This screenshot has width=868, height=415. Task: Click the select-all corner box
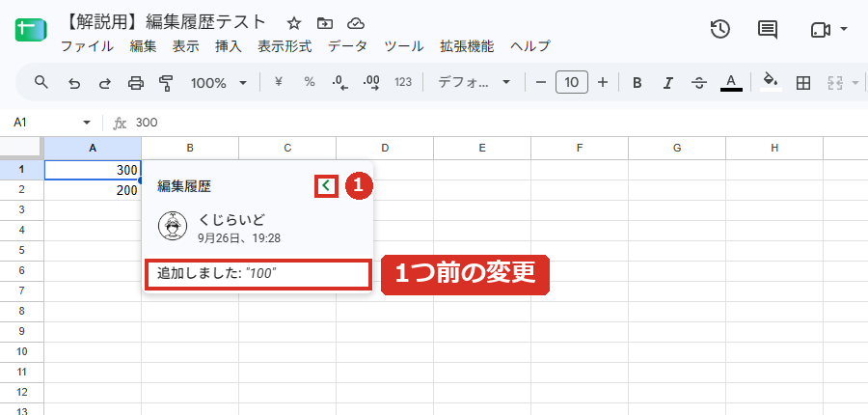[21, 148]
